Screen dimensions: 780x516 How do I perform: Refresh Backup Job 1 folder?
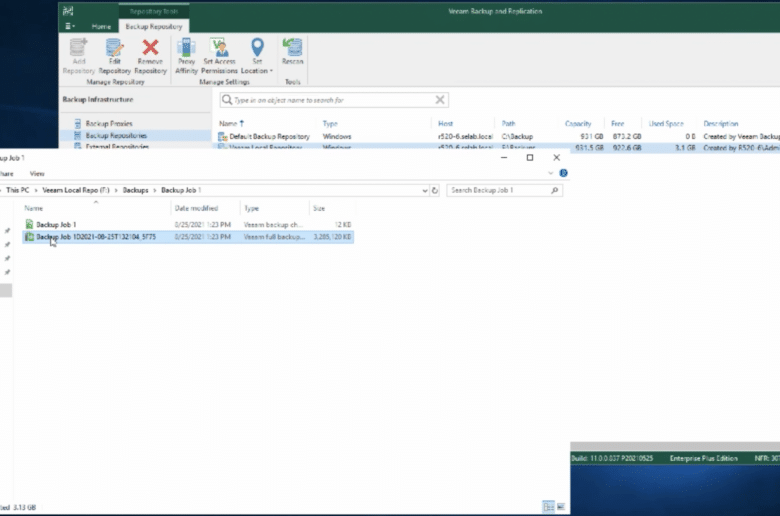[435, 191]
